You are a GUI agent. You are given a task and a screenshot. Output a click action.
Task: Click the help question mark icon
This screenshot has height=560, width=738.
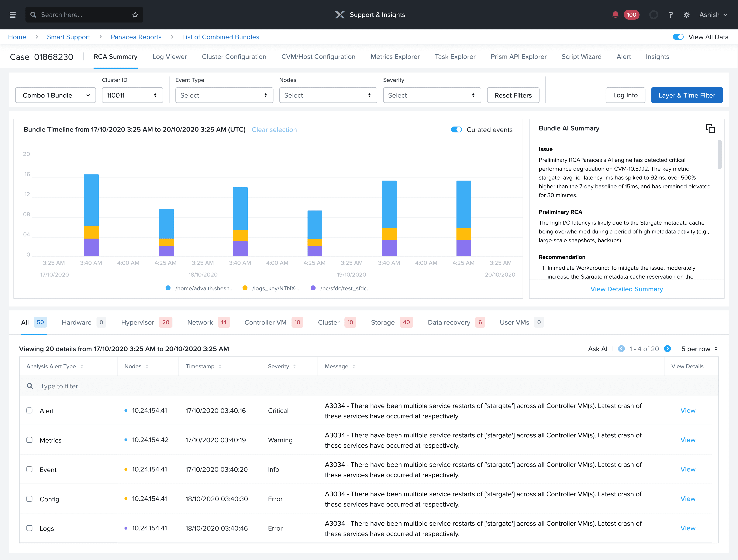[671, 15]
